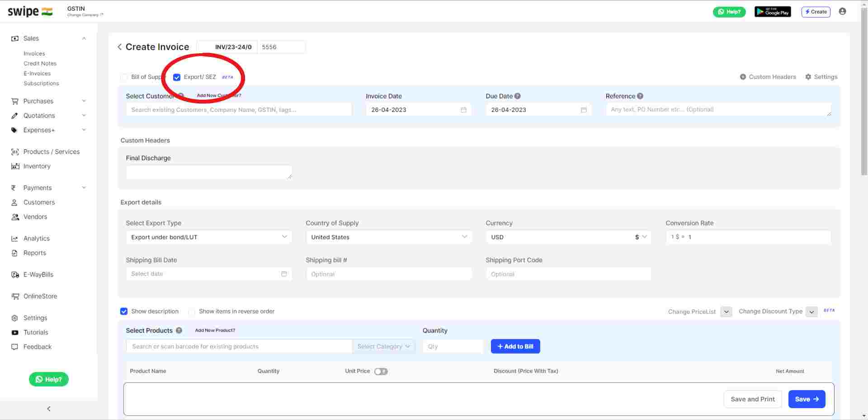The height and width of the screenshot is (420, 868).
Task: Click the Payments rupee icon
Action: pos(14,188)
